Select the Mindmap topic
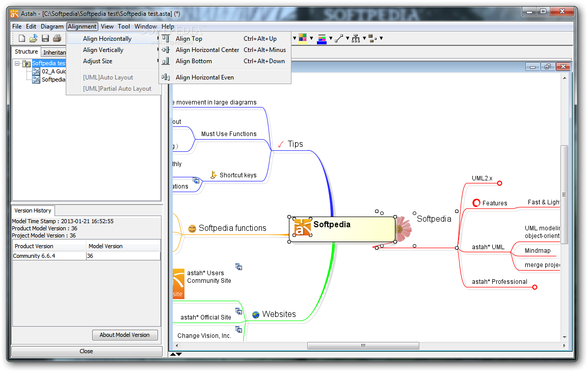The image size is (588, 372). click(x=538, y=251)
